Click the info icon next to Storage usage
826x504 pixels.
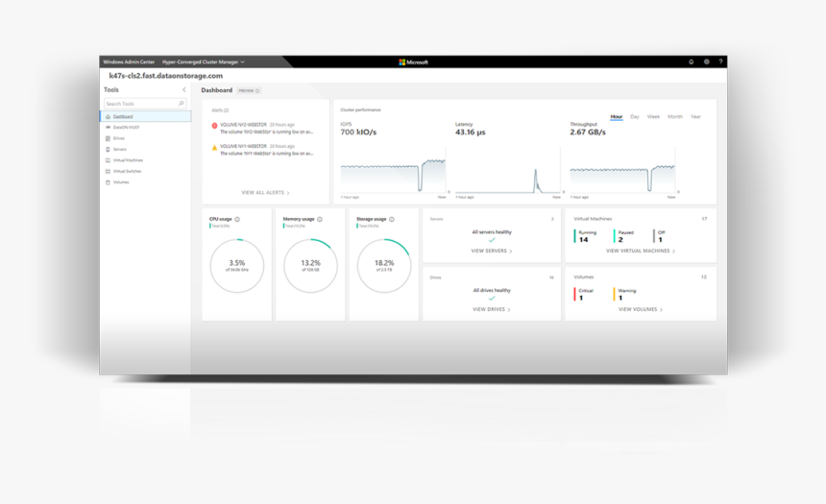tap(392, 220)
